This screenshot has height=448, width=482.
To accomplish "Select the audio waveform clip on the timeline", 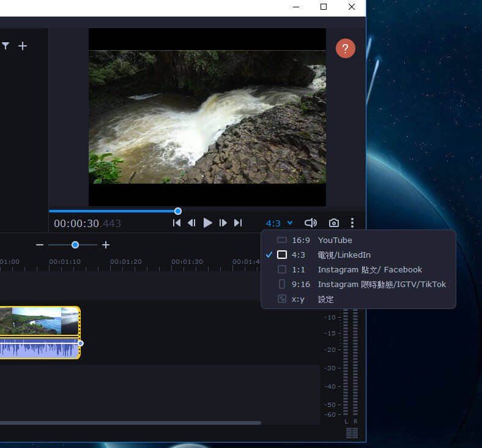I will 39,348.
